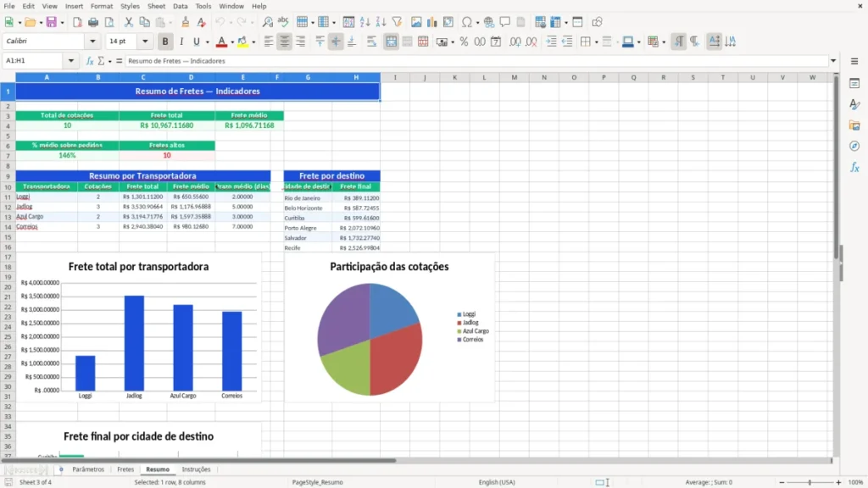Adjust the zoom slider handle

click(810, 482)
